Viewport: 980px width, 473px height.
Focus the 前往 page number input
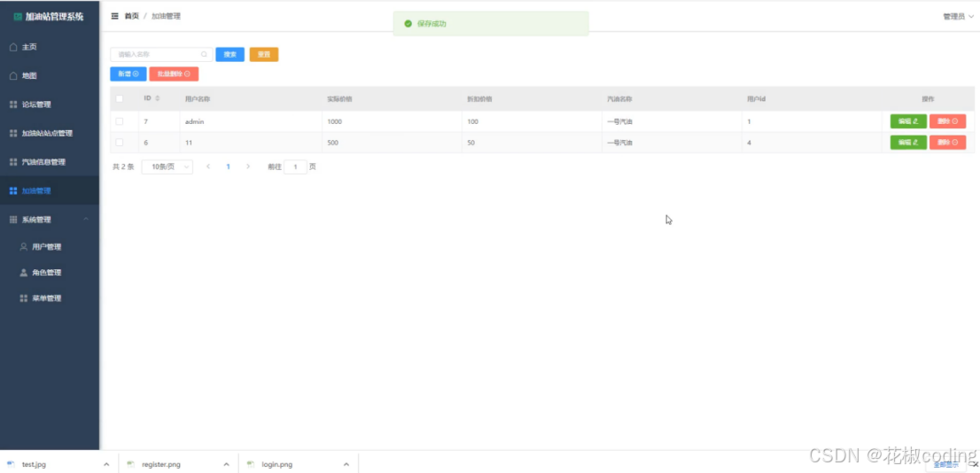pyautogui.click(x=295, y=167)
